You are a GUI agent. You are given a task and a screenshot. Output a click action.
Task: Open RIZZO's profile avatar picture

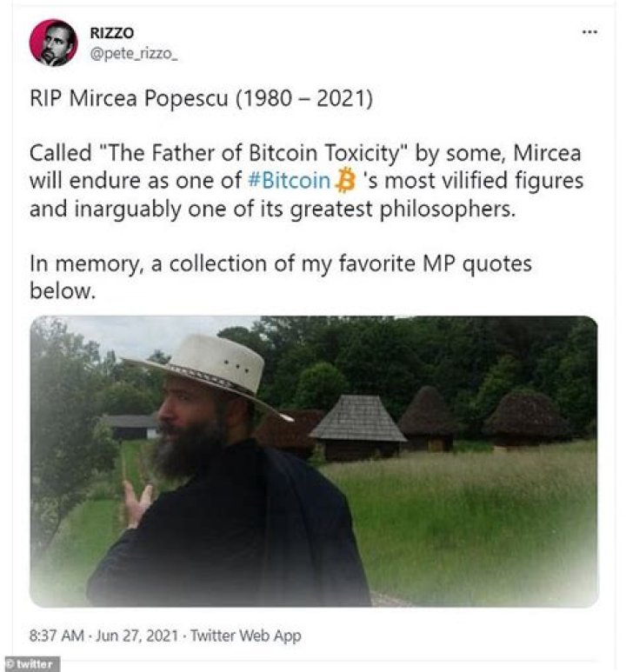point(53,43)
